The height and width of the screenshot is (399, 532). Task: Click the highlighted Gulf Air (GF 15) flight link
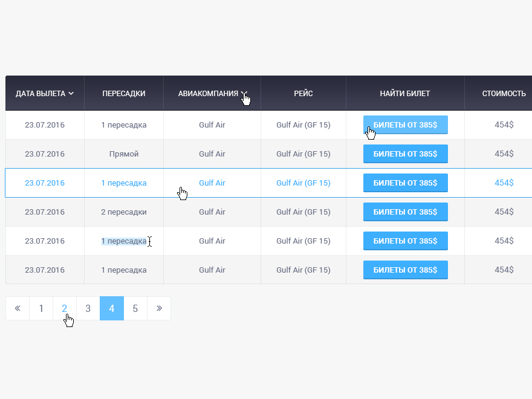click(x=303, y=183)
